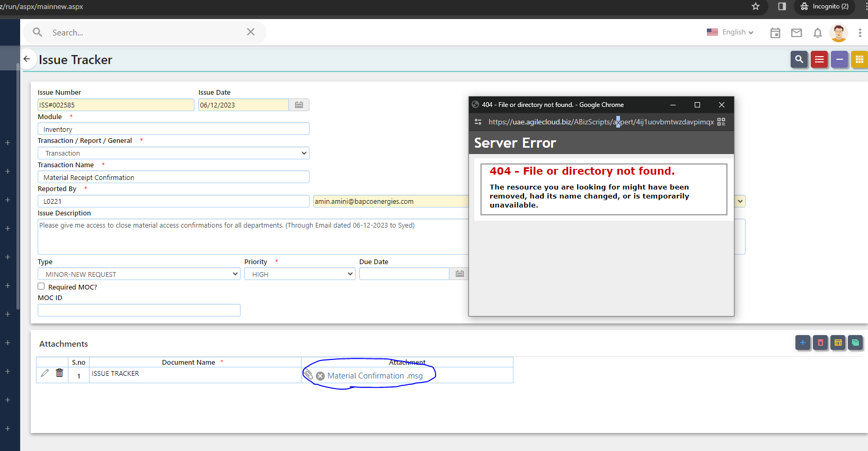
Task: Maximize the 404 popup Chrome window
Action: [x=697, y=105]
